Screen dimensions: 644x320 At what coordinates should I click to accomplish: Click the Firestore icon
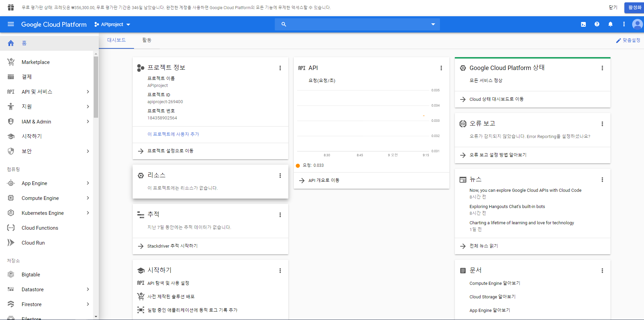tap(11, 304)
